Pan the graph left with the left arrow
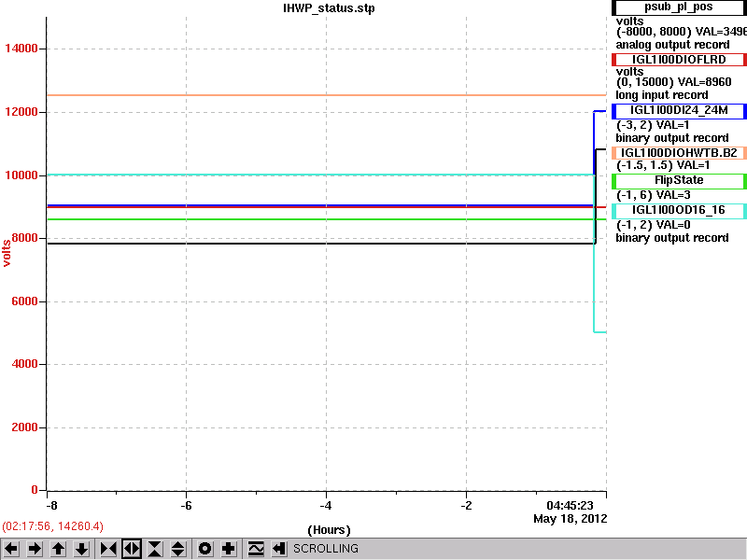Image resolution: width=747 pixels, height=560 pixels. [11, 549]
